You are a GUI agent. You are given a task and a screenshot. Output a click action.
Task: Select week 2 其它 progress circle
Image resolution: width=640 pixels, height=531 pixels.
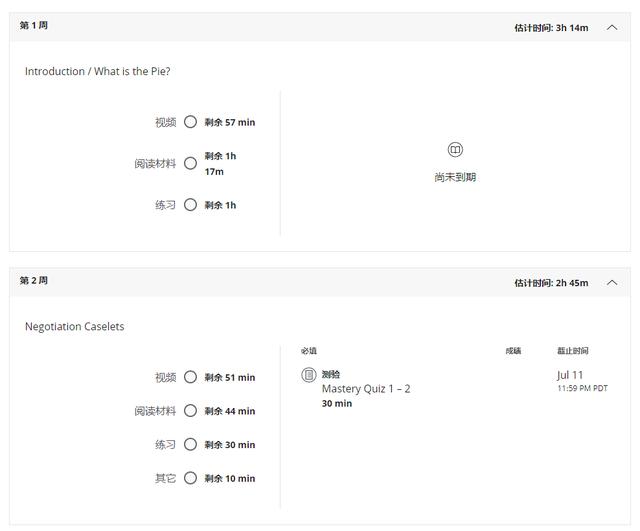191,478
